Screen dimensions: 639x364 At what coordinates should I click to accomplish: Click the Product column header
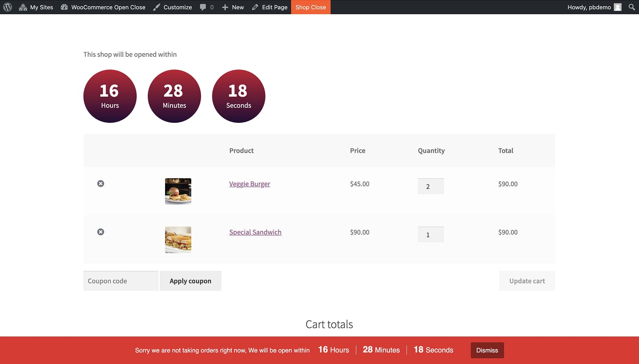tap(241, 151)
